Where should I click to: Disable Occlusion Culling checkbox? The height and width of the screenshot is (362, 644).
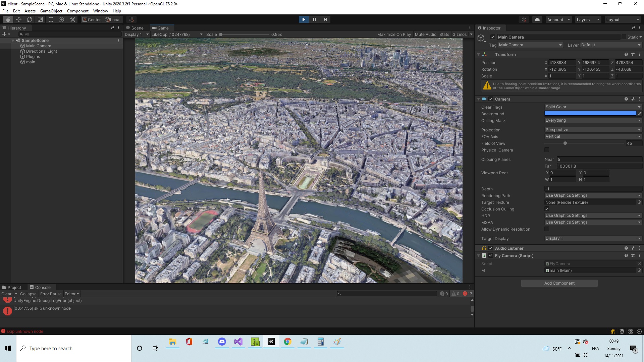pos(547,209)
